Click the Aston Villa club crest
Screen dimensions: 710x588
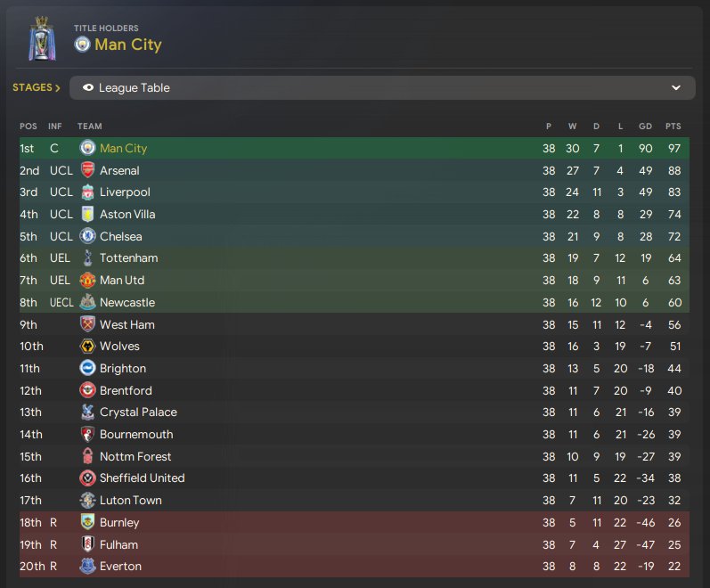[x=87, y=215]
